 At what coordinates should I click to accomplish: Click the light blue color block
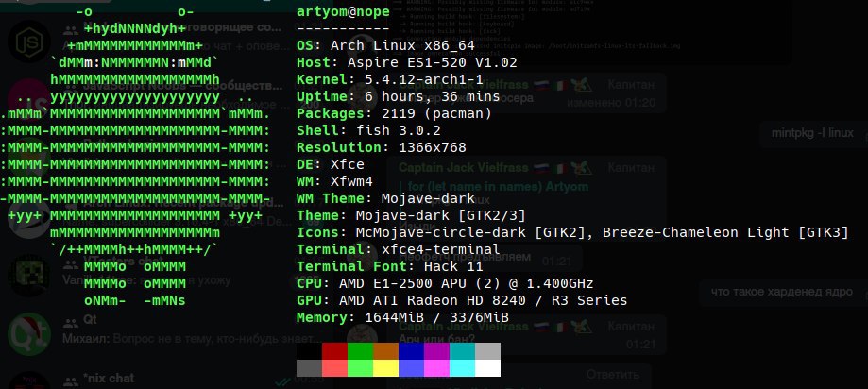tap(411, 368)
